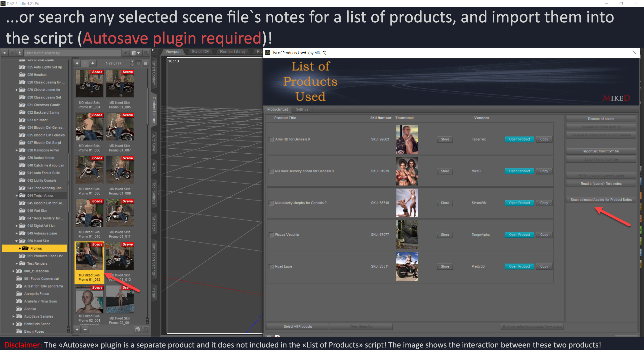
Task: Go back in Content Library navigation
Action: [x=5, y=53]
